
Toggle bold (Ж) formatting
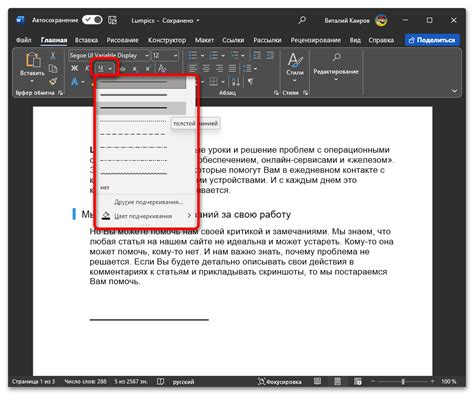click(x=75, y=69)
